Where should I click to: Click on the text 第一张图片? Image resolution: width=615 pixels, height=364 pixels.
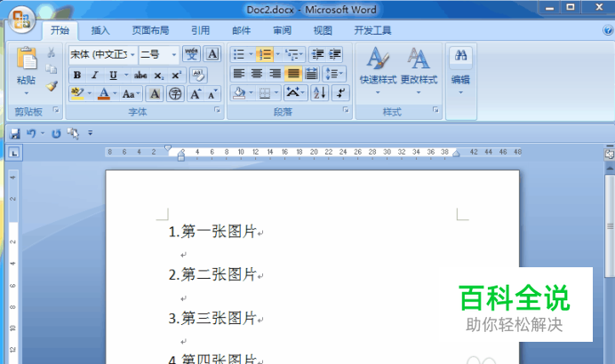219,232
